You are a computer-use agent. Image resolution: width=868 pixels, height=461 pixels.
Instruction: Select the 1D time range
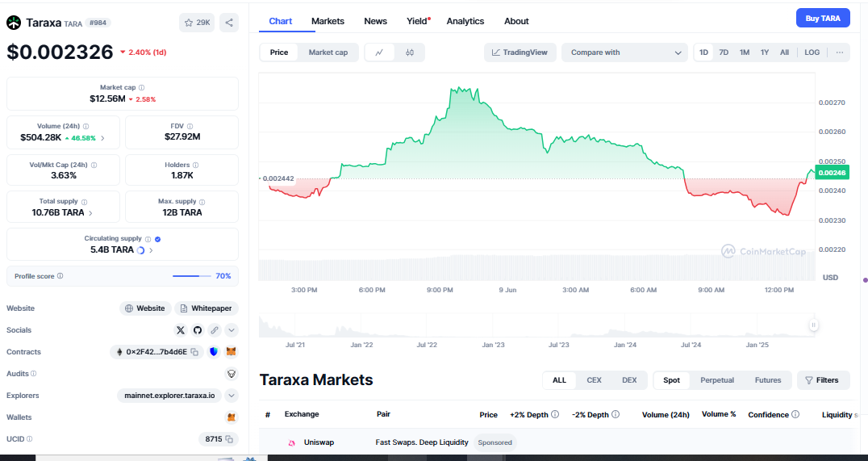tap(703, 52)
